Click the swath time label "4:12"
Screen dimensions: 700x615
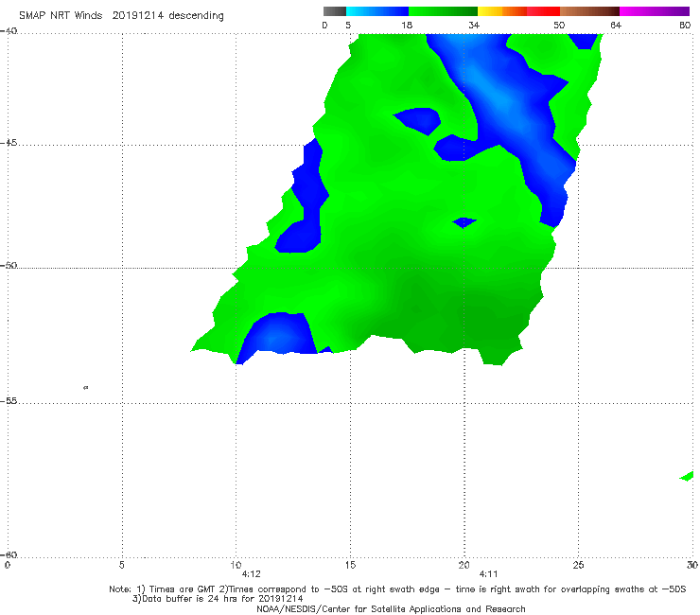click(251, 574)
